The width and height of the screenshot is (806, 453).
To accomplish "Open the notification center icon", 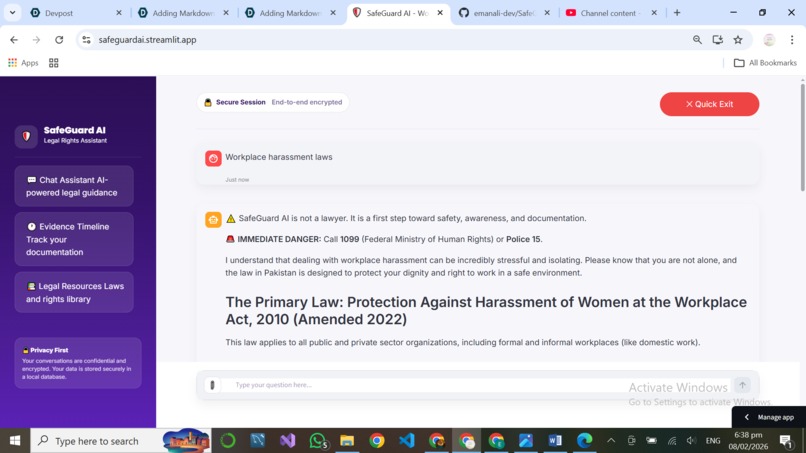I will (786, 441).
